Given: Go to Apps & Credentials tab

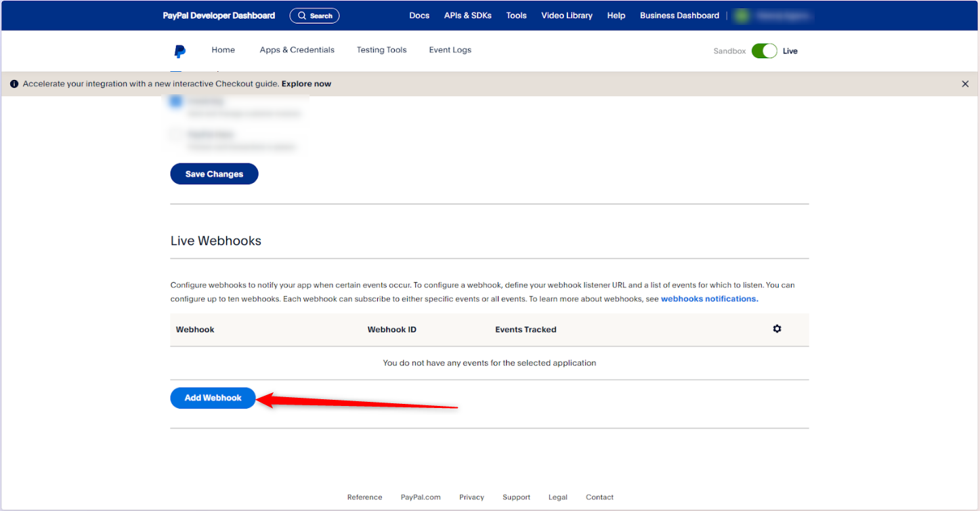Looking at the screenshot, I should (297, 50).
